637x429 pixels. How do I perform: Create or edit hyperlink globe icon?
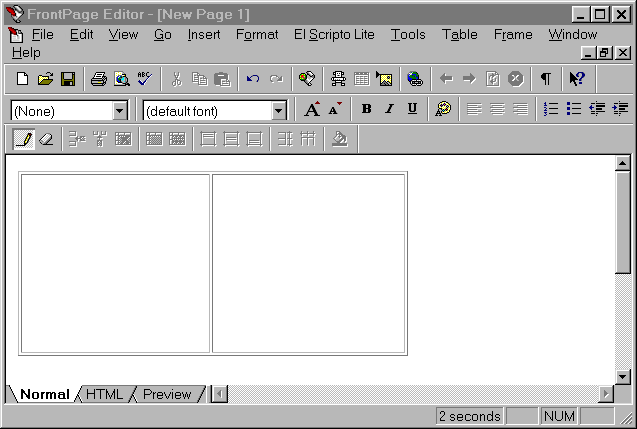click(415, 78)
